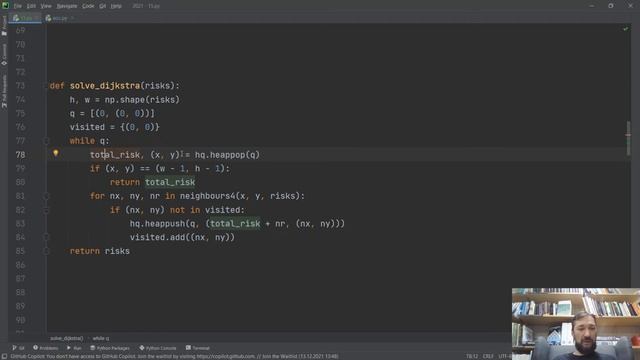Open the Edit menu
This screenshot has height=360, width=640.
[31, 6]
